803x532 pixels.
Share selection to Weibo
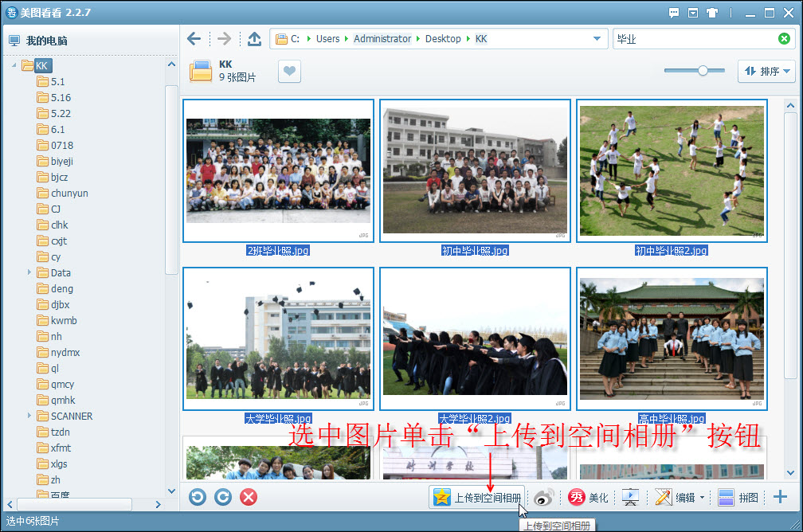tap(543, 497)
